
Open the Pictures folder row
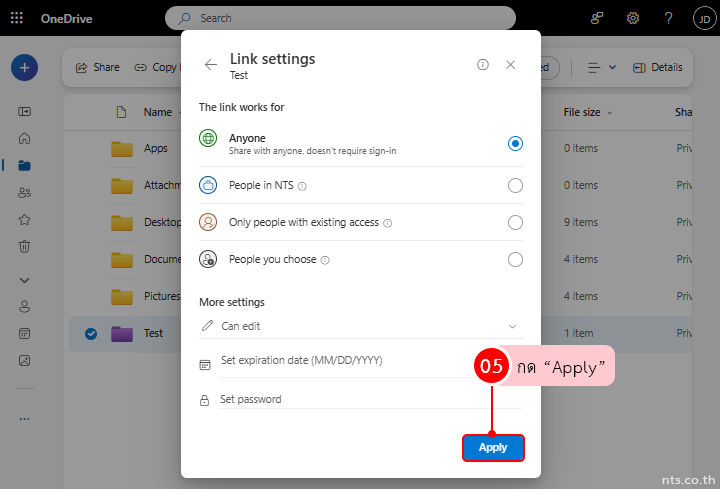[x=162, y=296]
